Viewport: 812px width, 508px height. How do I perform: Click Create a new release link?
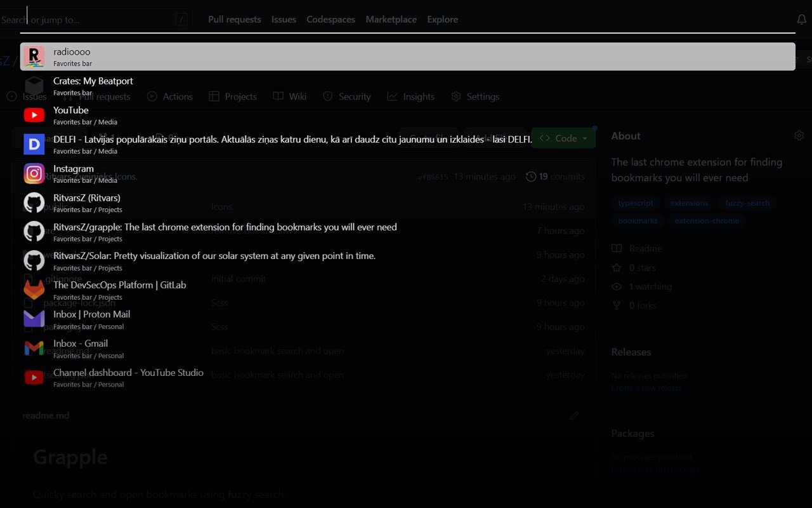coord(646,387)
